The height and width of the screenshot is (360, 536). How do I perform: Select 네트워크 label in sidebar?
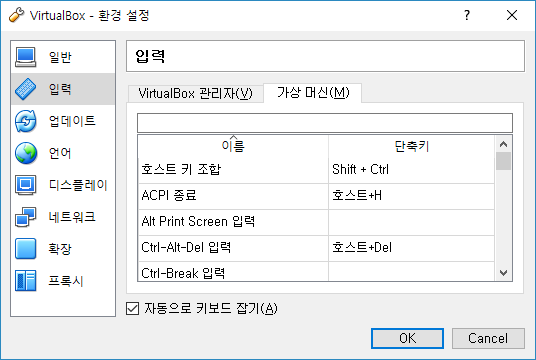pos(72,217)
